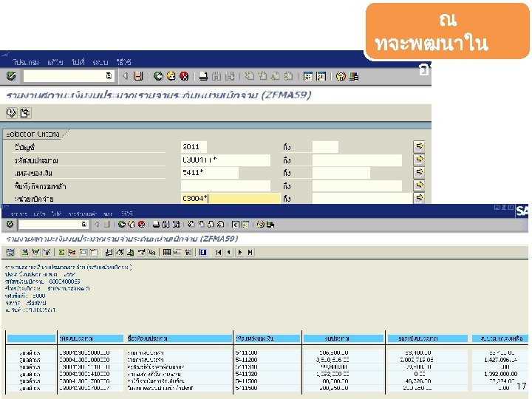Click green Back arrow in report results toolbar
This screenshot has width=532, height=399.
121,225
